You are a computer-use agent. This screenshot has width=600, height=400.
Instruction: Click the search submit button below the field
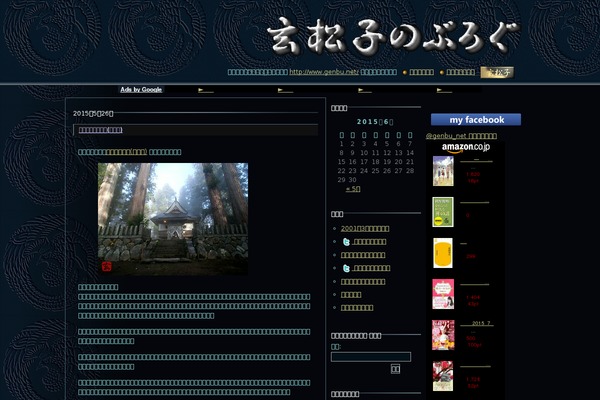[x=395, y=369]
